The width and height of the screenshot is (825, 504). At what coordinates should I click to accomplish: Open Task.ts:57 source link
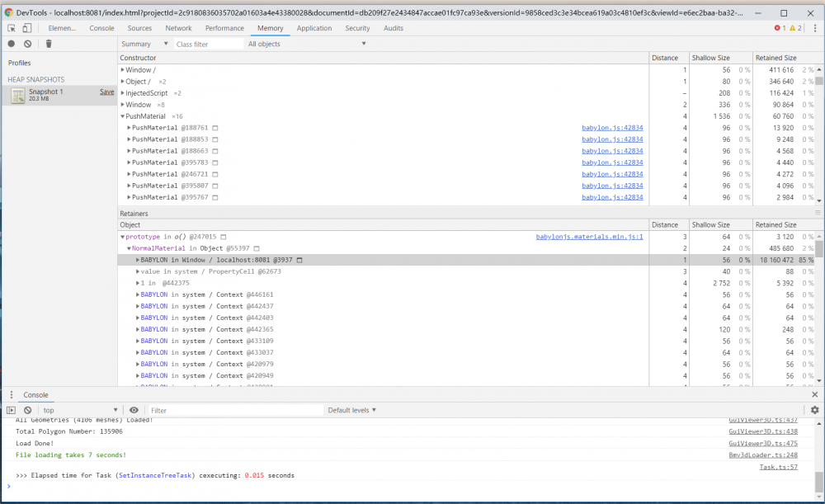778,467
